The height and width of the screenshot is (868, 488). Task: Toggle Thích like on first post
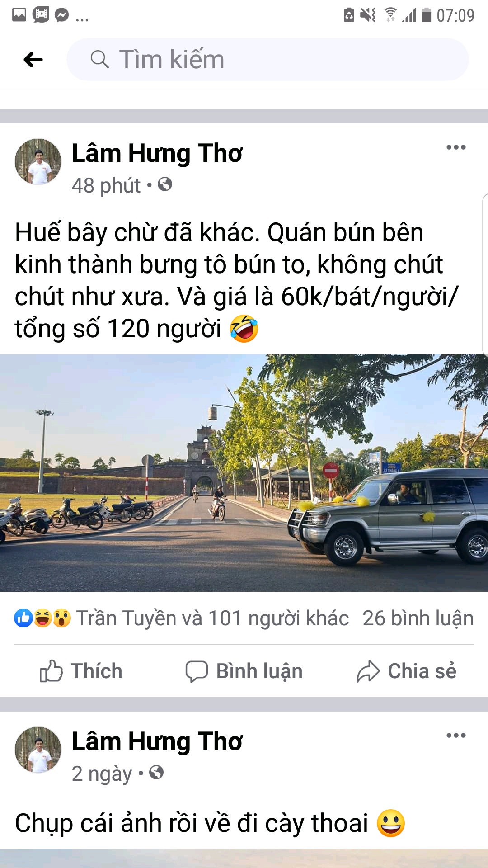point(81,671)
